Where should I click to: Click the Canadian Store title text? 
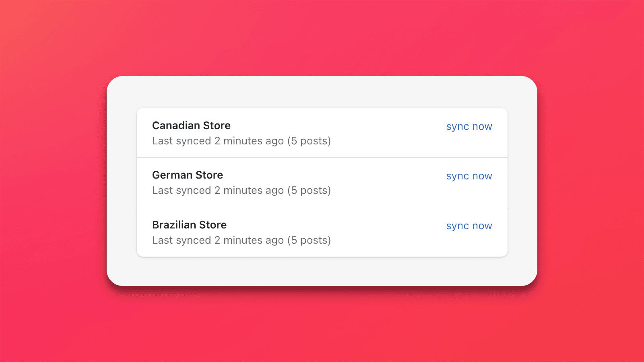[x=191, y=125]
